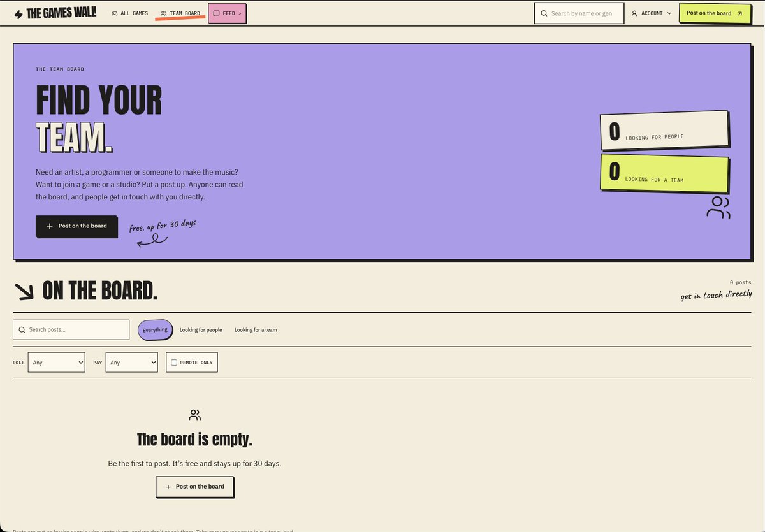
Task: Focus the Search posts input field
Action: click(71, 329)
